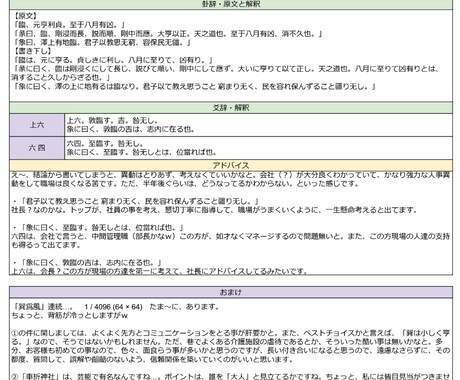
Task: Click the advice bullet quoting "君子以て教え思うこと"
Action: click(136, 201)
